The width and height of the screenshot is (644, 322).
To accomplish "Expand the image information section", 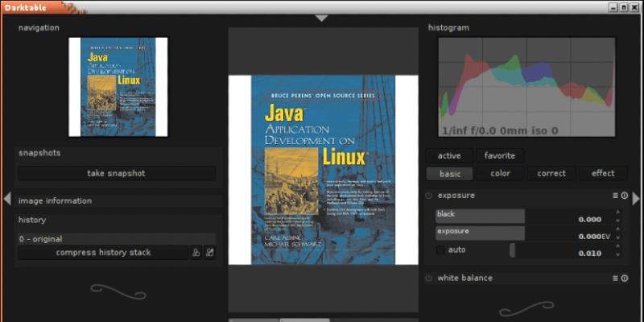I will pyautogui.click(x=56, y=201).
